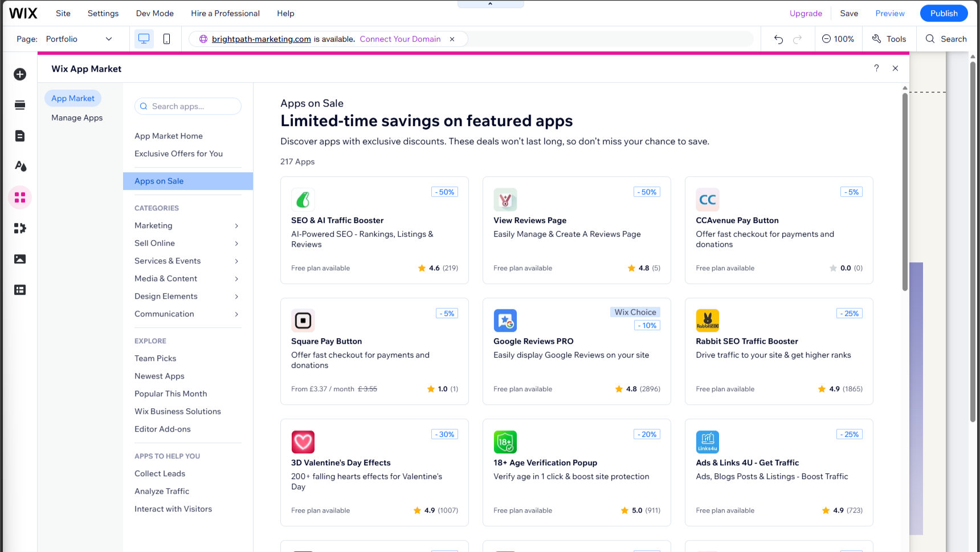Open the Site Design icon in left sidebar
Image resolution: width=980 pixels, height=552 pixels.
[20, 167]
